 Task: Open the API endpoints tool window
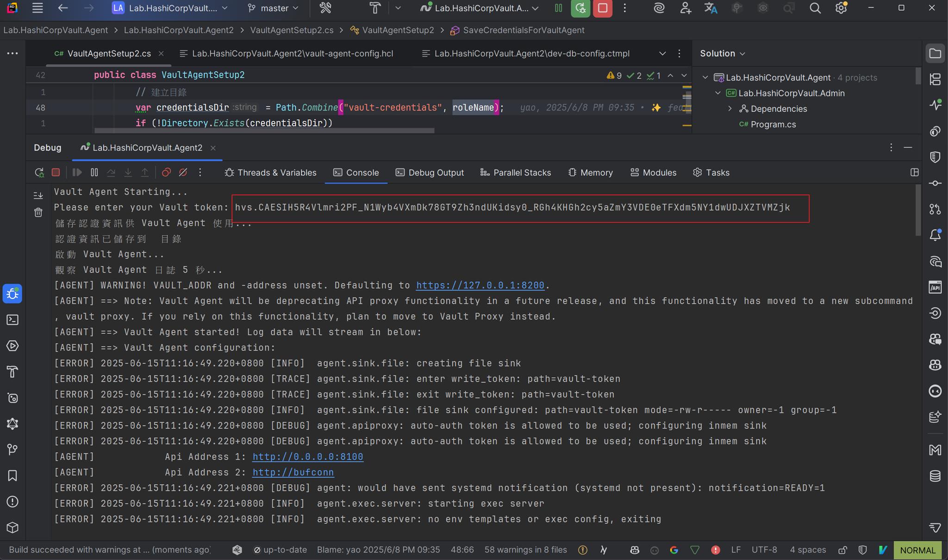pyautogui.click(x=935, y=287)
